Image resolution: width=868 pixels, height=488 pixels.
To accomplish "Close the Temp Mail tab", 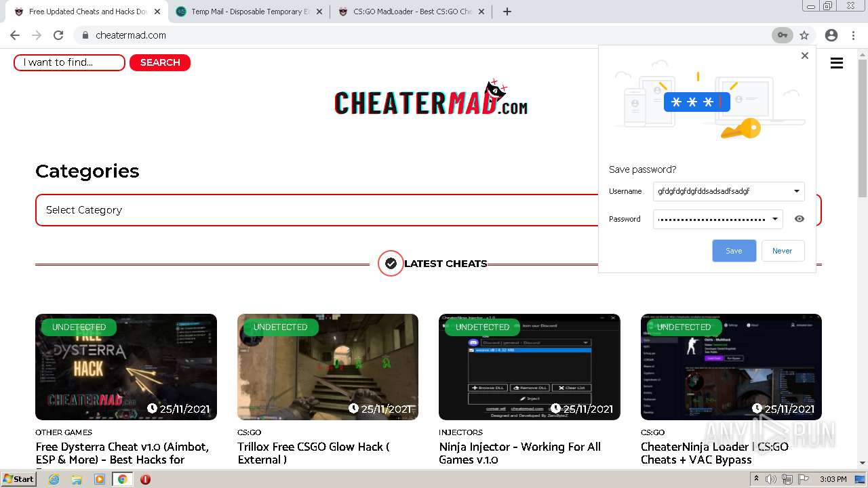I will 319,12.
